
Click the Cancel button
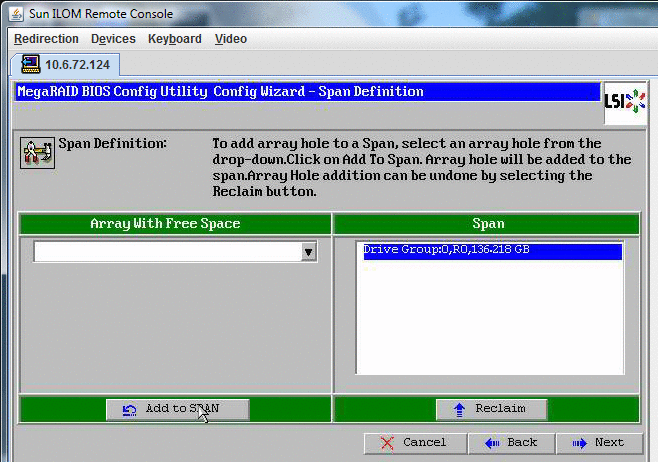point(415,443)
